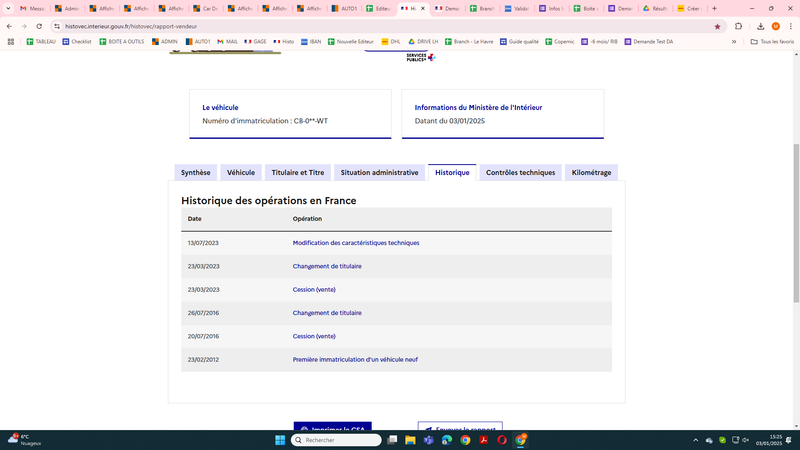This screenshot has width=800, height=450.
Task: Switch to the Synthèse tab
Action: click(195, 172)
